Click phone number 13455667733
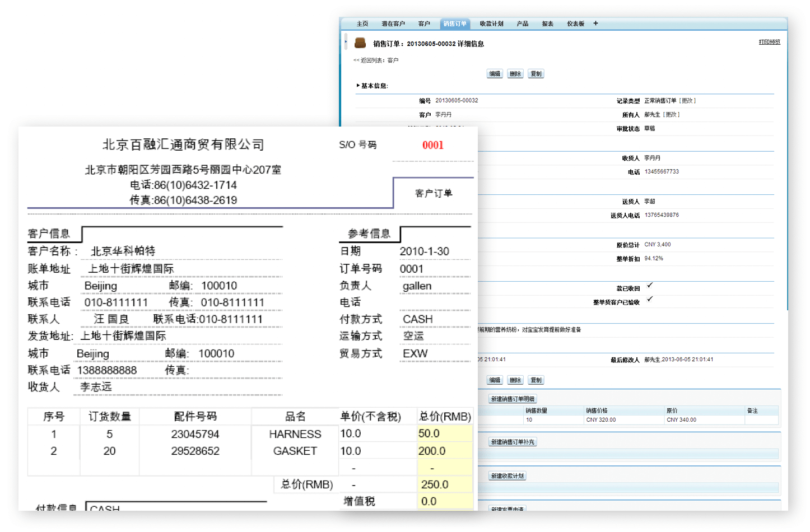810x532 pixels. (x=662, y=172)
